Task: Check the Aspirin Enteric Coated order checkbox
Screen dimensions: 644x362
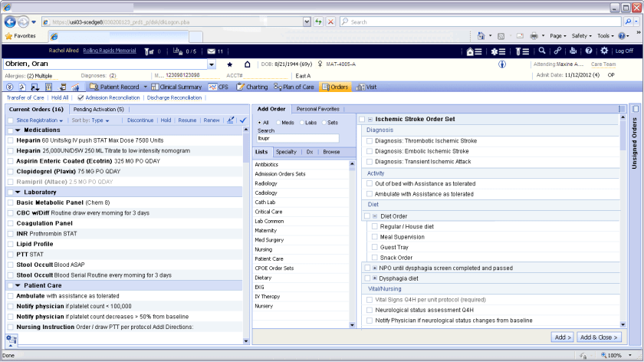Action: (10, 162)
